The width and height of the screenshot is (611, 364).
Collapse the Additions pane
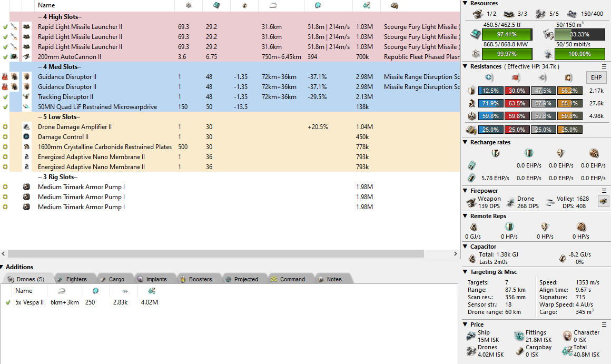point(3,267)
